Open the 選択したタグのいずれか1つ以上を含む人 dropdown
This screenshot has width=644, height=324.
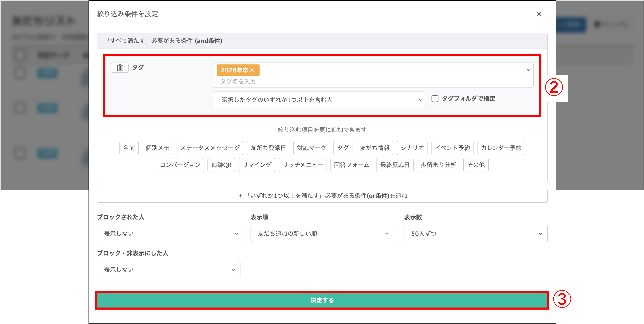318,100
